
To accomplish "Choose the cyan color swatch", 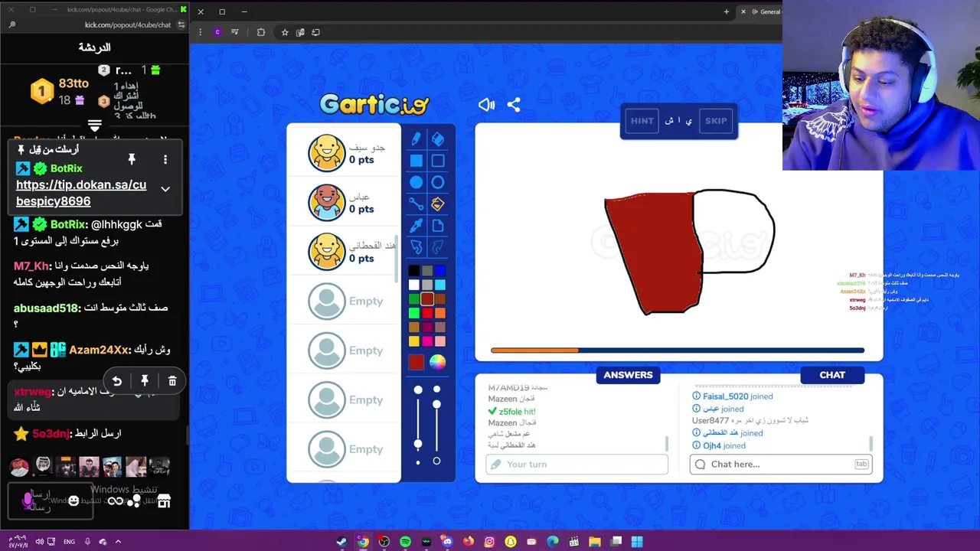I will tap(440, 285).
